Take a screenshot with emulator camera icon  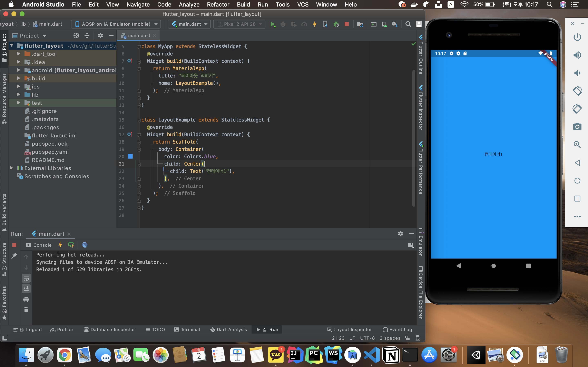coord(577,127)
